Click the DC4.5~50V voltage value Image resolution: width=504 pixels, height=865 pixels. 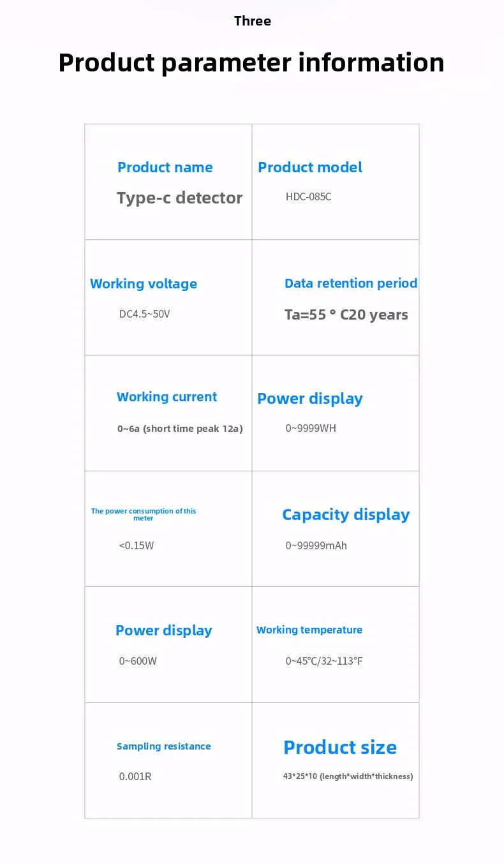tap(144, 314)
